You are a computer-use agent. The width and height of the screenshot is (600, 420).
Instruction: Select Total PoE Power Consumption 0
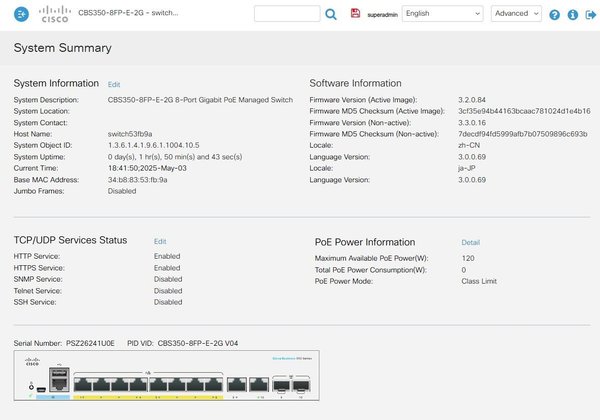[x=464, y=270]
